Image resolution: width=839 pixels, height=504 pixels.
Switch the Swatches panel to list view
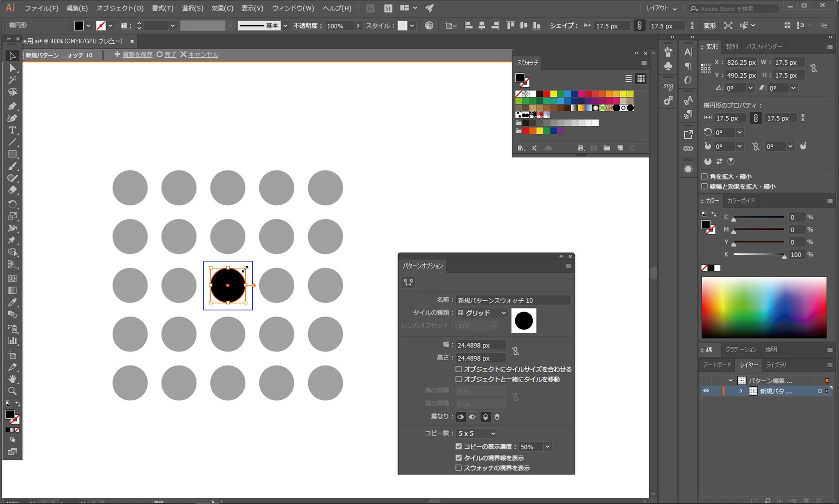628,78
